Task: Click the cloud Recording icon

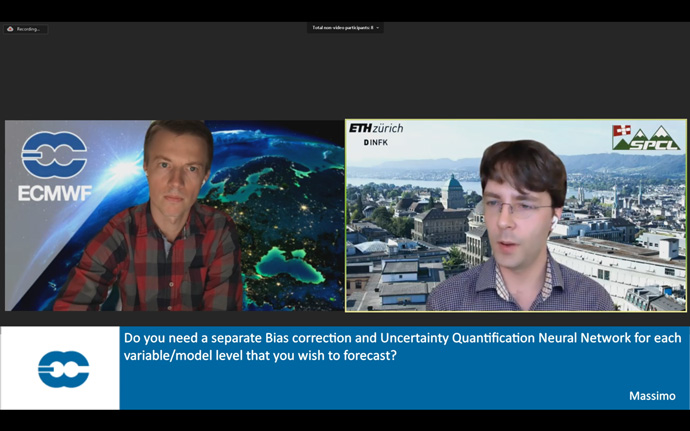Action: click(x=10, y=29)
